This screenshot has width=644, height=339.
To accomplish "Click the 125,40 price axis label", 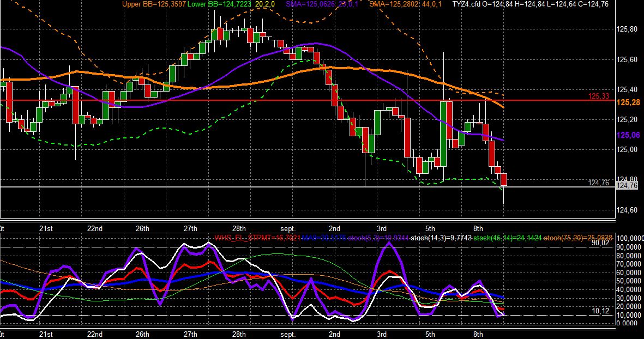I will click(x=627, y=89).
